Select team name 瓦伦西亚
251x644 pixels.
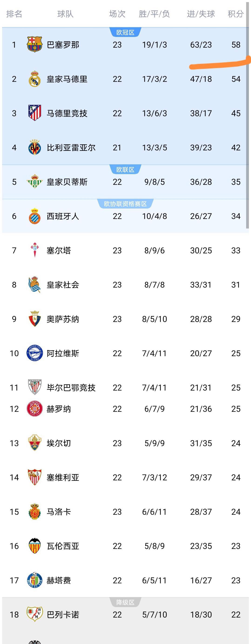click(x=63, y=546)
